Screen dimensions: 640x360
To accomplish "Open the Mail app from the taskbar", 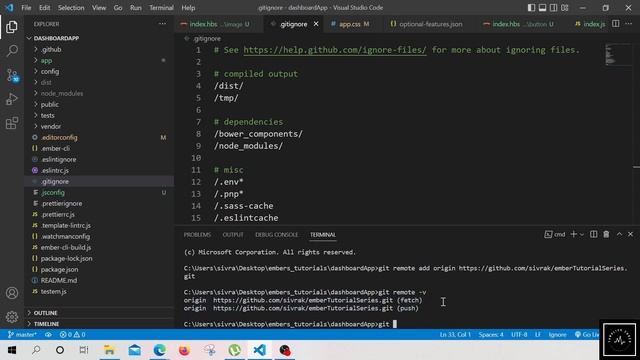I will point(135,350).
